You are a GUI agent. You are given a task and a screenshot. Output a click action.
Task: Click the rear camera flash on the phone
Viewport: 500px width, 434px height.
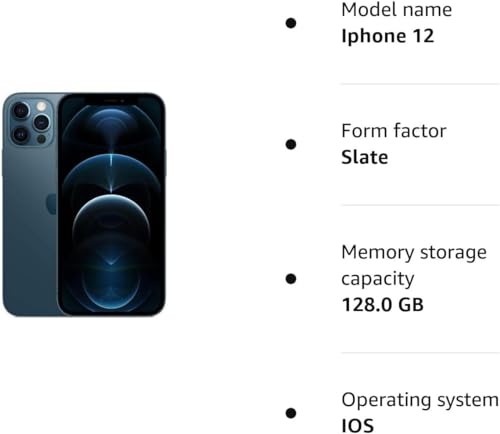41,106
